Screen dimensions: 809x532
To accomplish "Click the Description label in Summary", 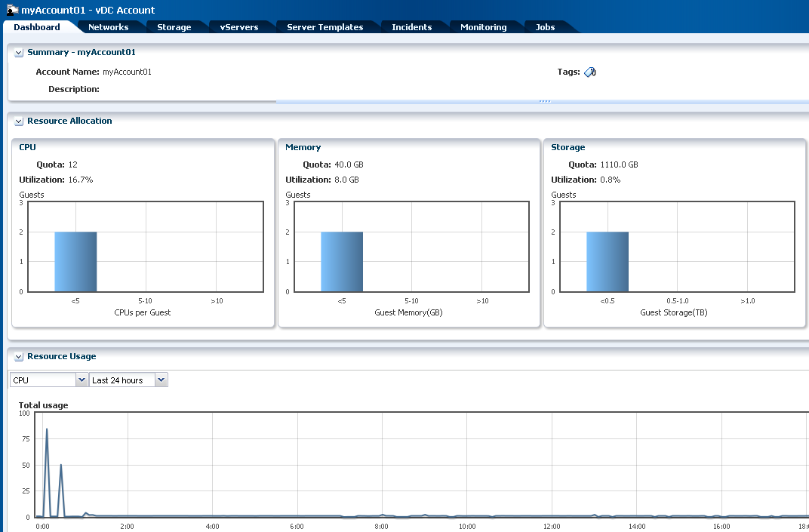I will point(74,89).
